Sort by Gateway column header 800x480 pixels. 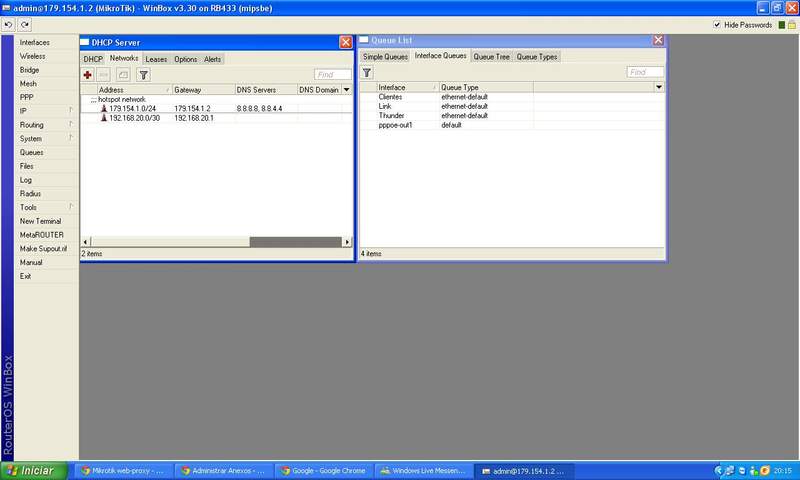point(204,90)
